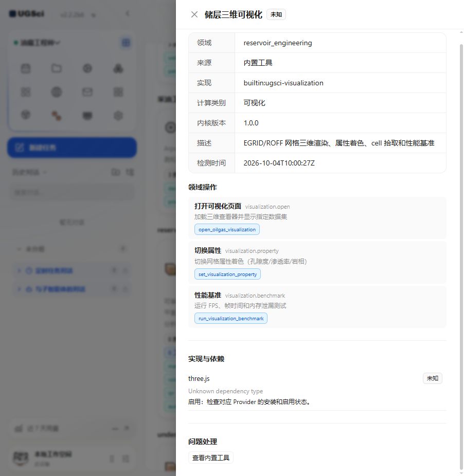Click the 可视化 compute category value

click(x=254, y=103)
